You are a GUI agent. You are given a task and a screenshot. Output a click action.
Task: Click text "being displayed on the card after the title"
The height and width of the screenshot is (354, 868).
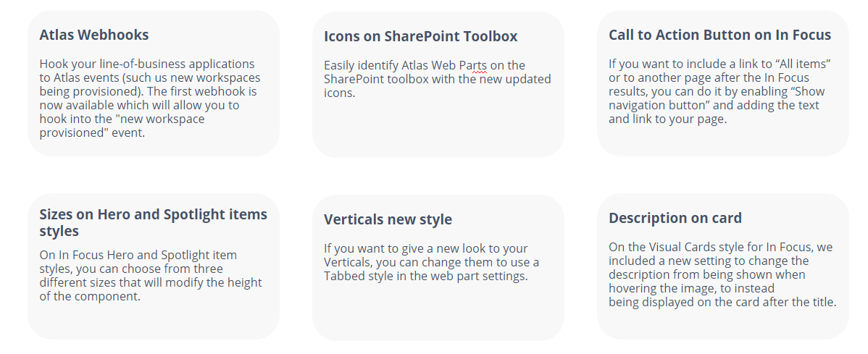tap(722, 303)
